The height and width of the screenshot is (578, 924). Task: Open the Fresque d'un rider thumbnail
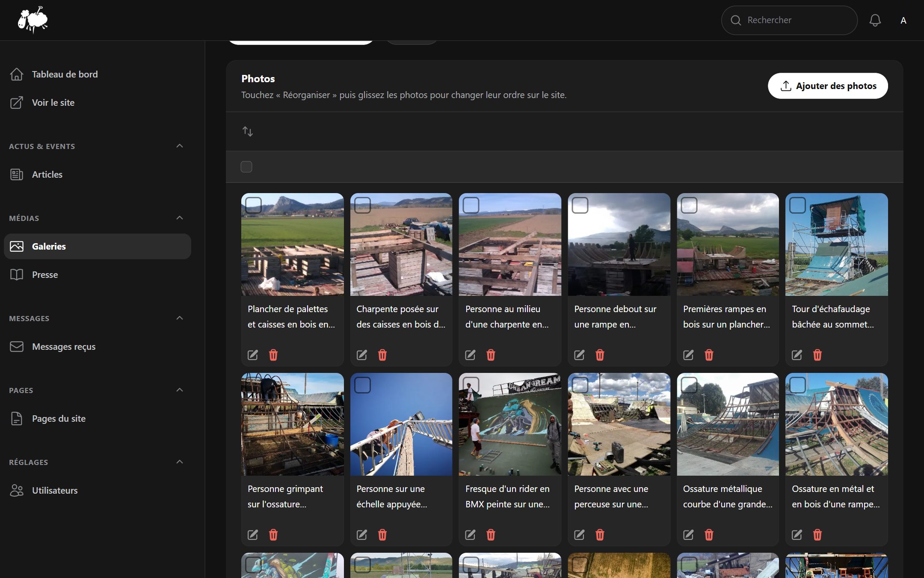510,424
